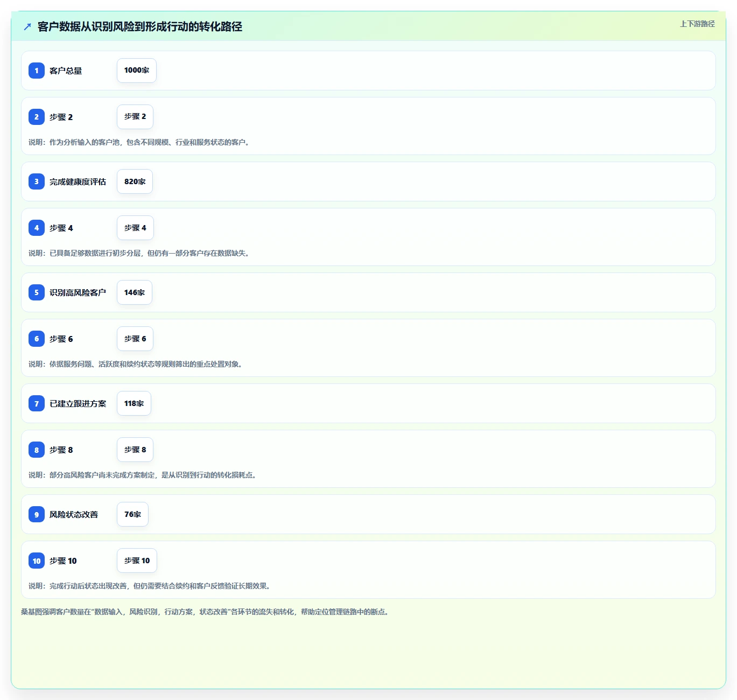Select the 146家 value chip
737x700 pixels.
click(x=135, y=292)
